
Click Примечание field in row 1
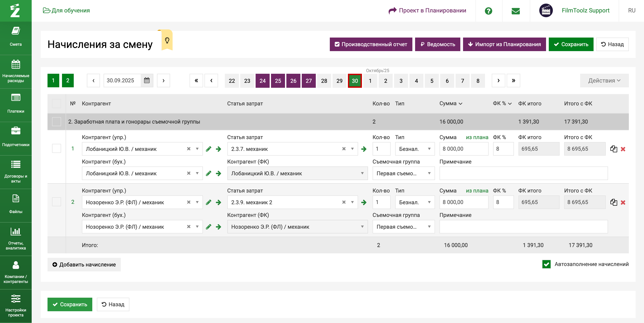(x=523, y=173)
